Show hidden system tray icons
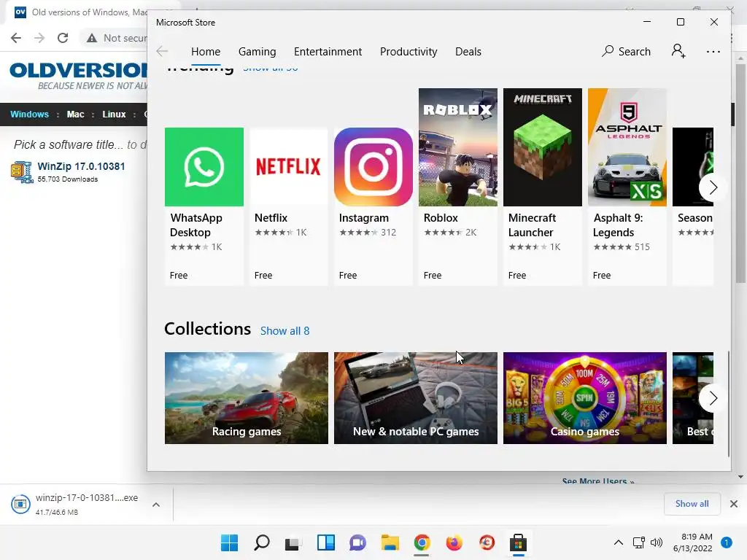The image size is (747, 560). pos(619,542)
